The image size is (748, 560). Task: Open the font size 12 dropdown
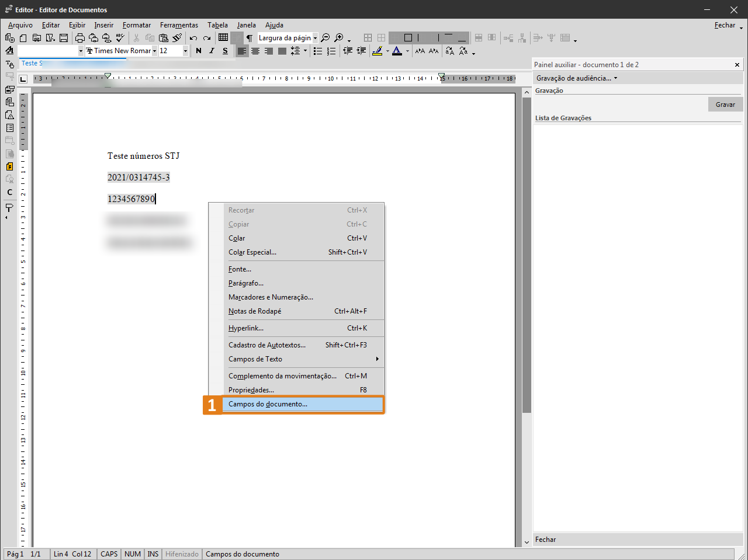[x=185, y=51]
